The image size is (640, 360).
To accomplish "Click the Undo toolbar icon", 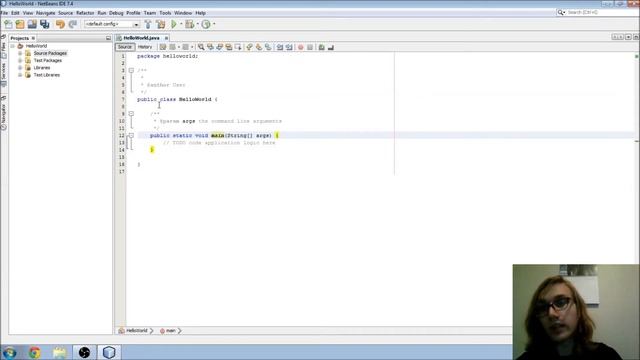I will (x=60, y=24).
